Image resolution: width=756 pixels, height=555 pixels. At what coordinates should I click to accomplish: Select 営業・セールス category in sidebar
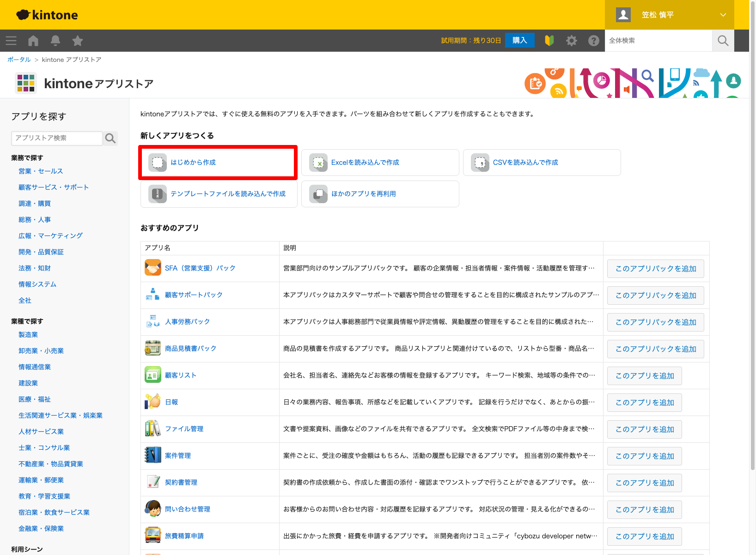click(41, 171)
